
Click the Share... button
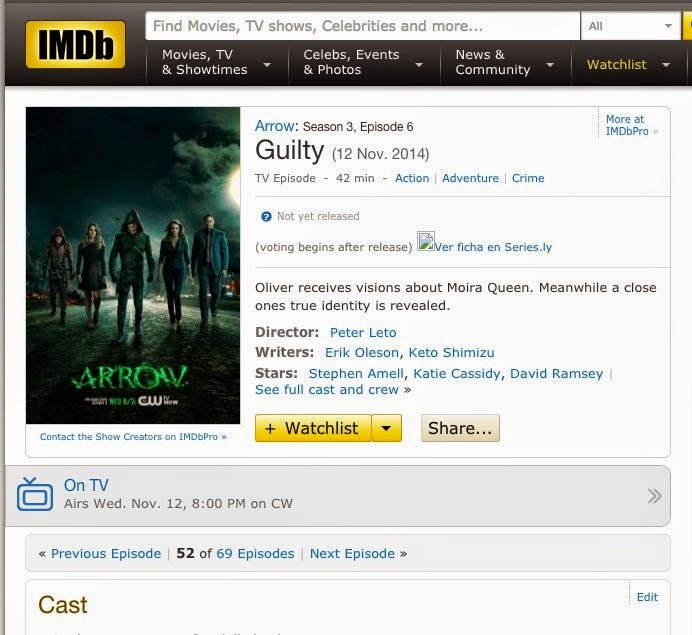(x=460, y=428)
